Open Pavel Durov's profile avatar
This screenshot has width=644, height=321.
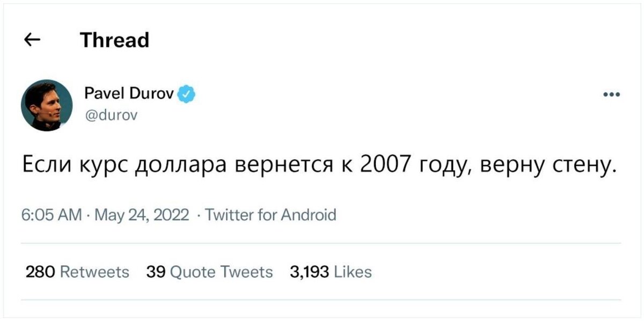(47, 105)
